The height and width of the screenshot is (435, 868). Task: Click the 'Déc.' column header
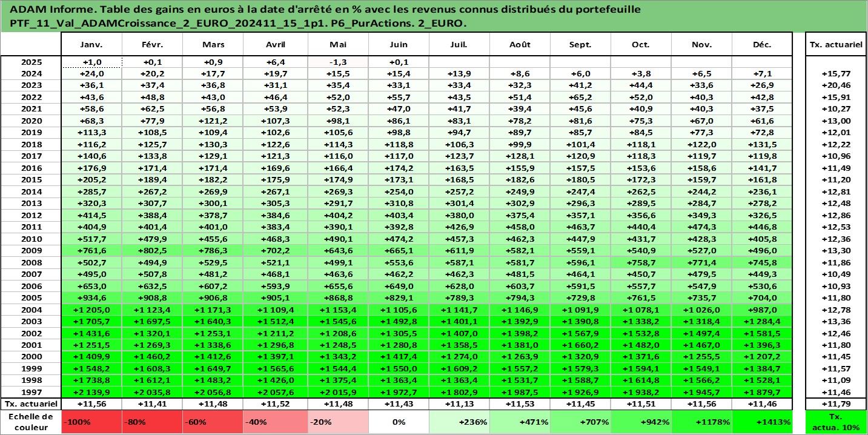[x=762, y=45]
